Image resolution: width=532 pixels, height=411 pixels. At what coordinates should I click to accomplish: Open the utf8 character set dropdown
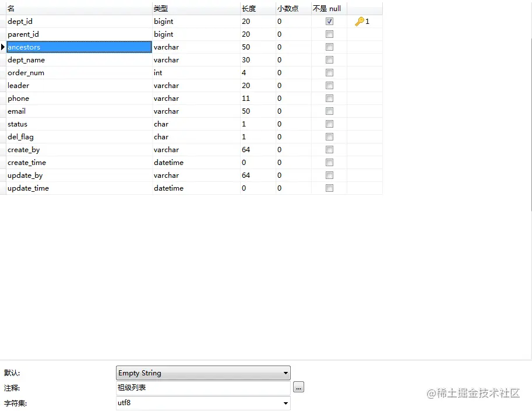point(203,403)
